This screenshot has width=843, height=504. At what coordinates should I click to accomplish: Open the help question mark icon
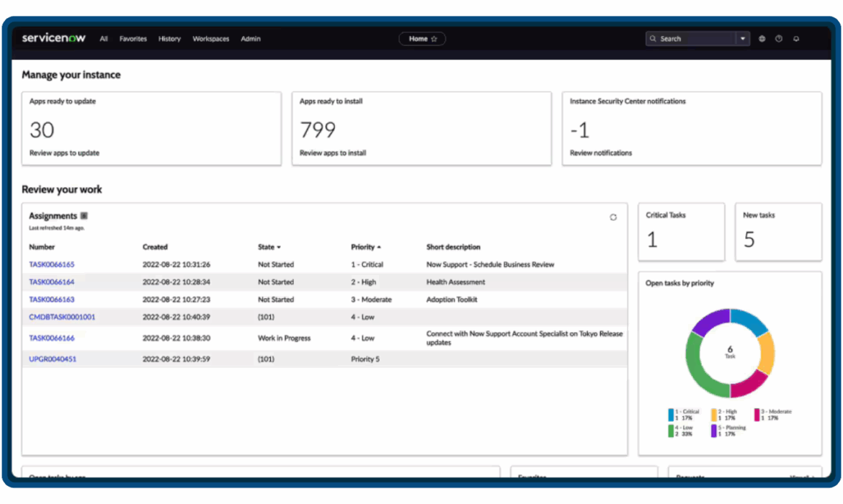pos(779,39)
